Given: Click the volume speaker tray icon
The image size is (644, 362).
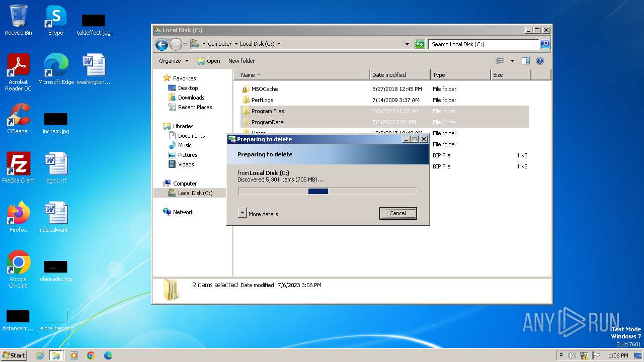Looking at the screenshot, I should click(572, 355).
